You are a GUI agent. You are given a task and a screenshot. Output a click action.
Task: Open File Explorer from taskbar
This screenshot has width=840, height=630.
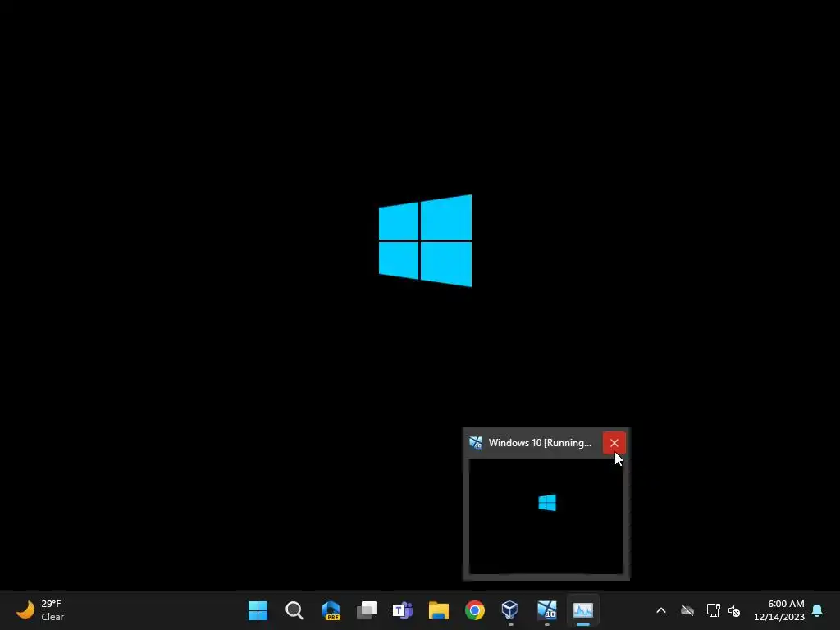[439, 610]
